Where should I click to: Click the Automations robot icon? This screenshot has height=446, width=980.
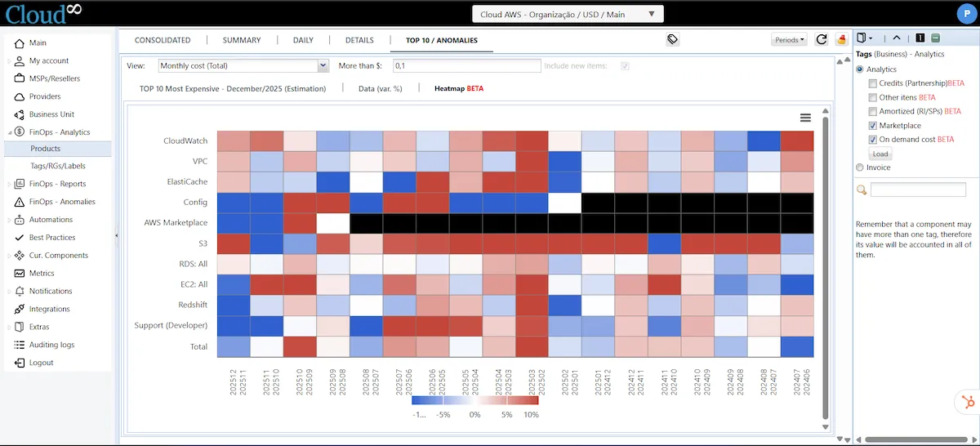(x=20, y=220)
